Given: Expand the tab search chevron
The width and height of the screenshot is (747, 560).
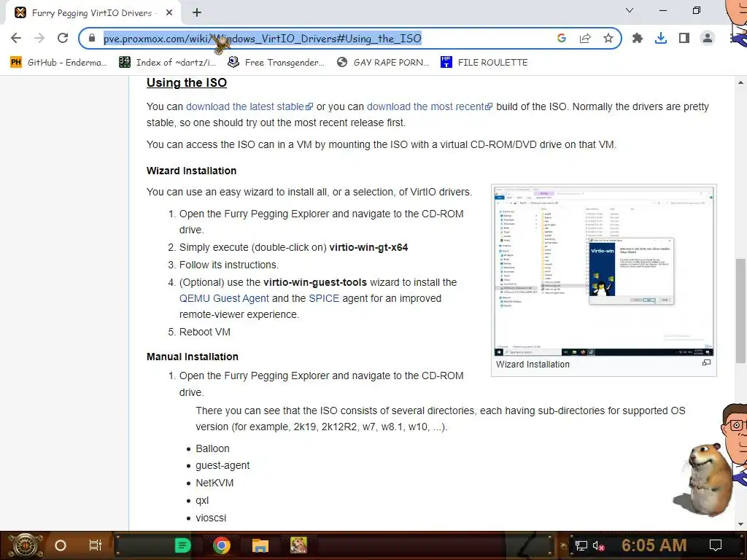Looking at the screenshot, I should (630, 10).
